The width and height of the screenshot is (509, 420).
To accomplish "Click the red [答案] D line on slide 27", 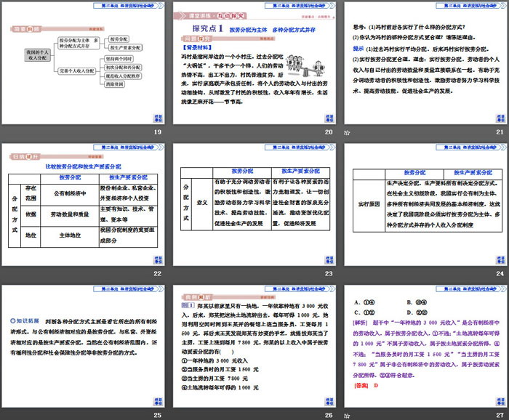I will coord(366,386).
